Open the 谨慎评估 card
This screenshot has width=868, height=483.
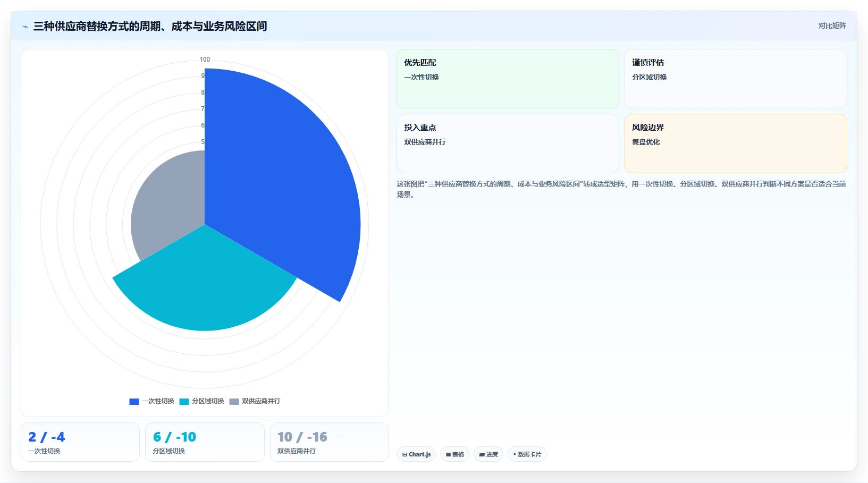pyautogui.click(x=736, y=79)
